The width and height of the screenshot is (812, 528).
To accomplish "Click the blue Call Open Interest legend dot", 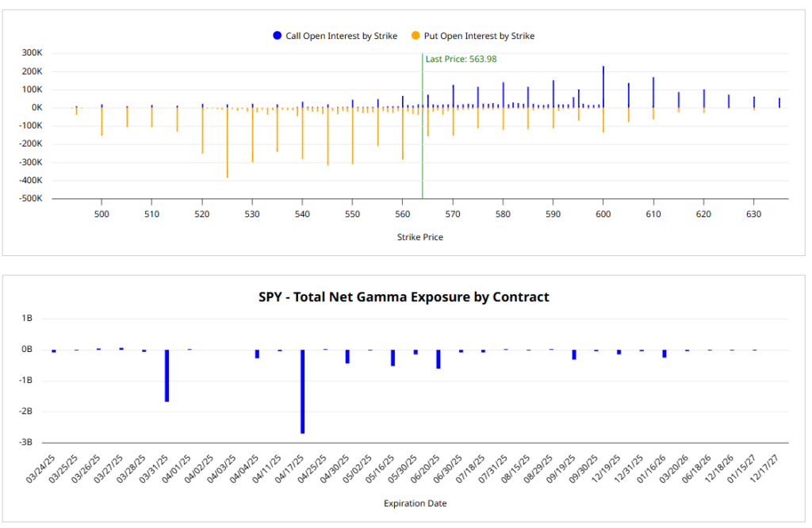I will (x=277, y=36).
